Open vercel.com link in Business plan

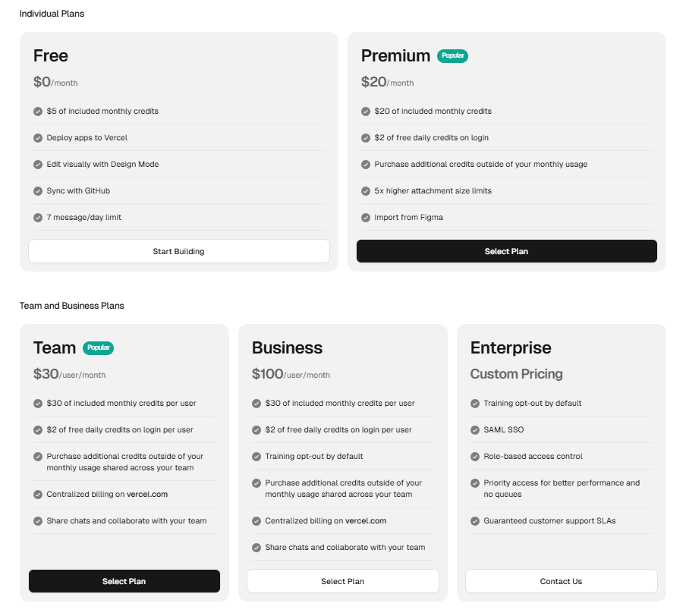point(366,520)
